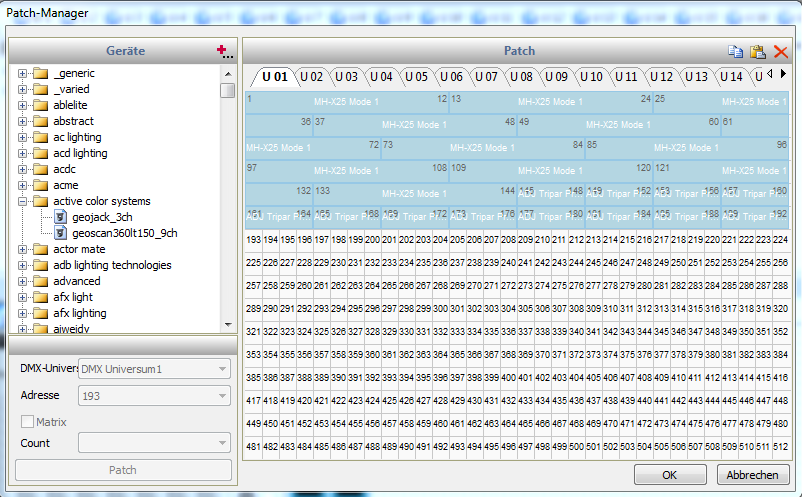Click DMX channel cell 193

254,240
